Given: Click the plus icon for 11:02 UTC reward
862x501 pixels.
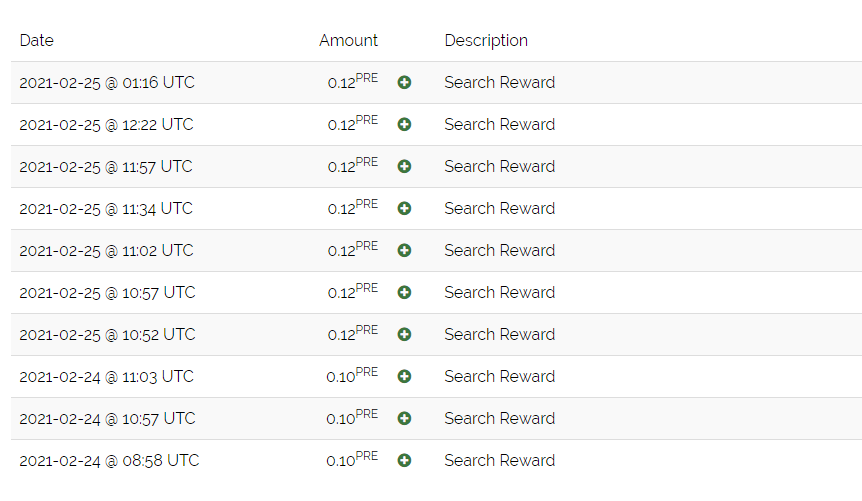Looking at the screenshot, I should coord(404,250).
